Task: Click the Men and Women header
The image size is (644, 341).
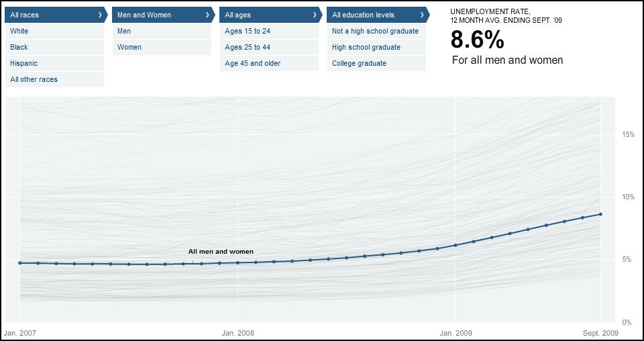Action: coord(160,15)
